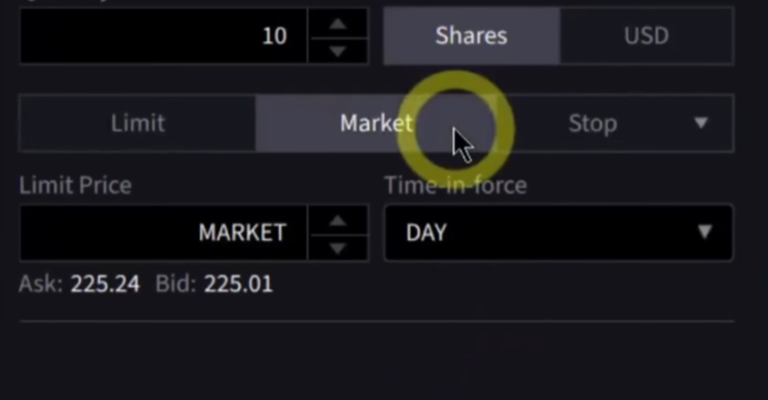
Task: Click the Limit Price field showing MARKET
Action: 163,233
